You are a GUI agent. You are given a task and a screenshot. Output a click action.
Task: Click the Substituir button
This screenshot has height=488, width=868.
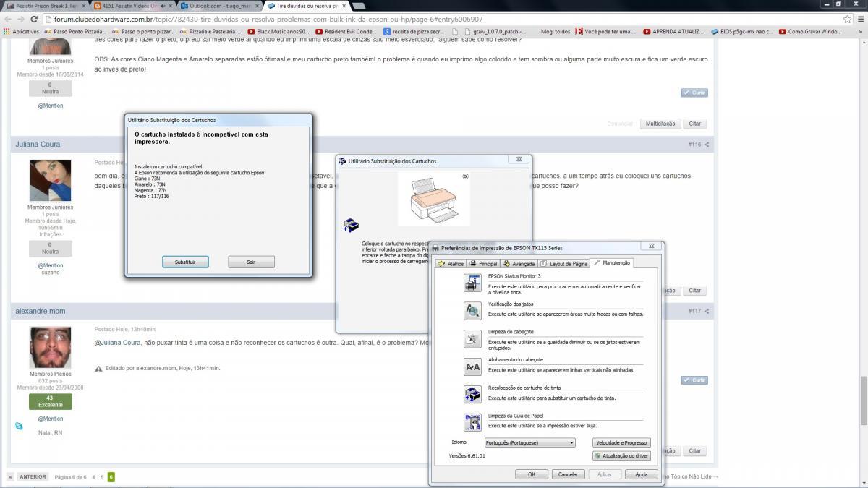(185, 262)
